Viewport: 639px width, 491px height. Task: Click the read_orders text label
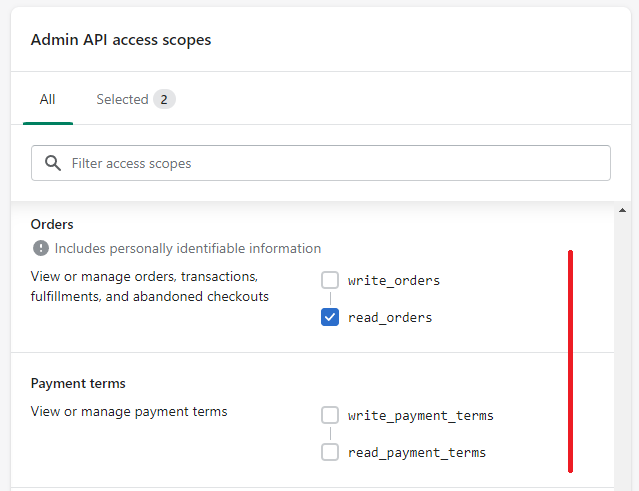click(x=390, y=317)
